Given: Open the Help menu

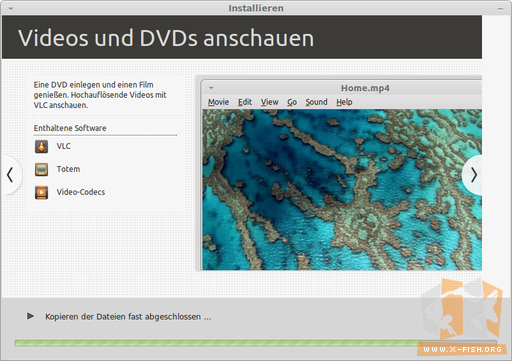Looking at the screenshot, I should (344, 102).
